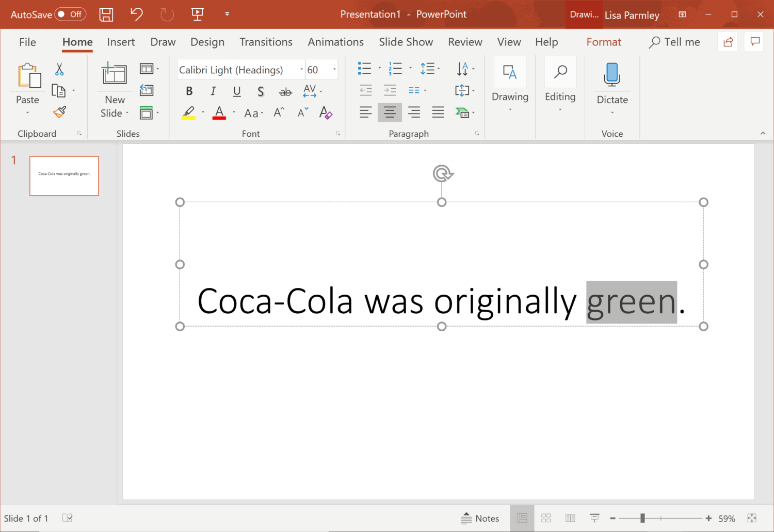Apply the red font color

[x=219, y=112]
